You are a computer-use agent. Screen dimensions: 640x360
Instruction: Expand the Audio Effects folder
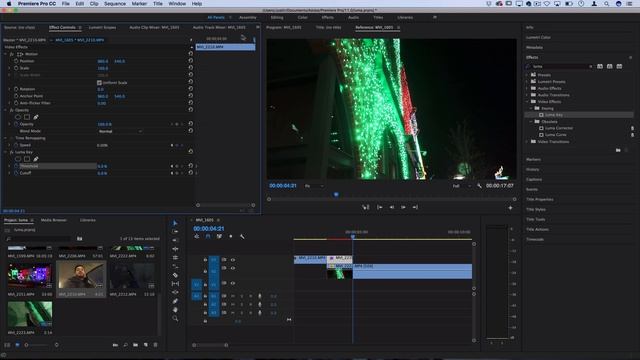pyautogui.click(x=527, y=88)
